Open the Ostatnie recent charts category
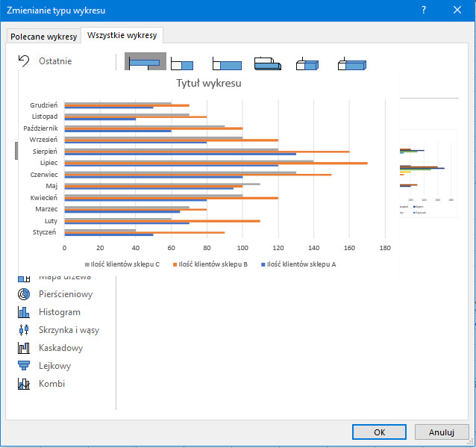Image resolution: width=476 pixels, height=448 pixels. (x=54, y=61)
